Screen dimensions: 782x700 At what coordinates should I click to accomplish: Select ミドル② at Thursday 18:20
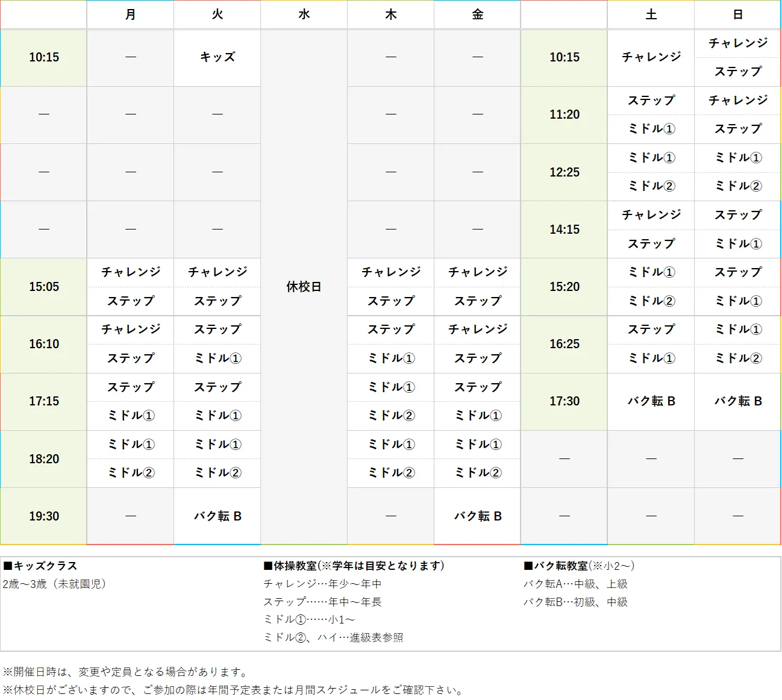[x=390, y=473]
